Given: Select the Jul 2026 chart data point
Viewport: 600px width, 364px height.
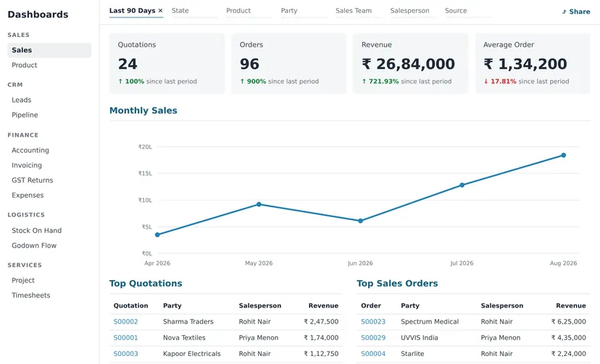Looking at the screenshot, I should click(462, 185).
